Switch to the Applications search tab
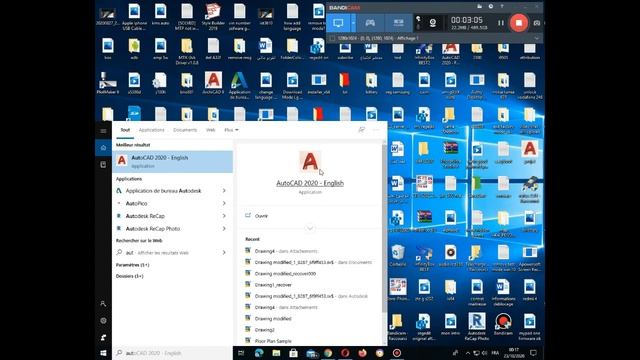 tap(151, 130)
